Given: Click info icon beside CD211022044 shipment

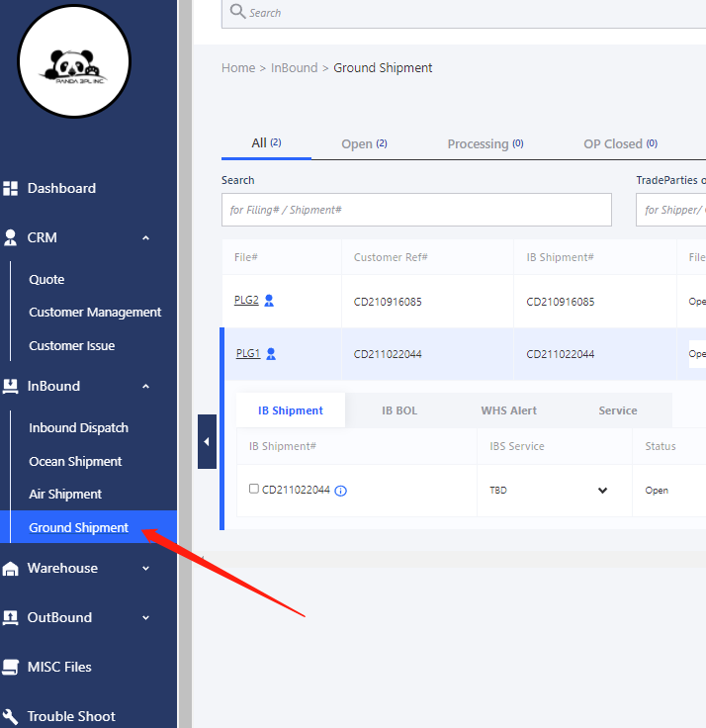Looking at the screenshot, I should click(x=341, y=491).
